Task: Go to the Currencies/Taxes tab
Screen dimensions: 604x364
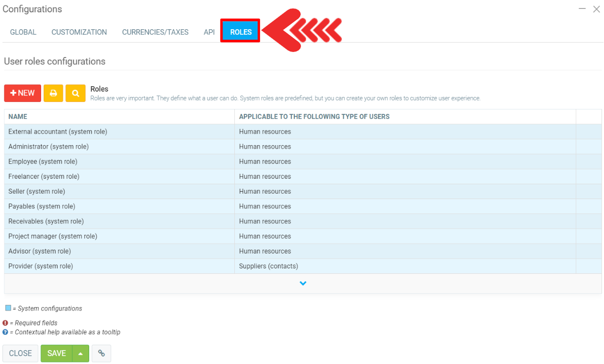Action: pos(155,32)
